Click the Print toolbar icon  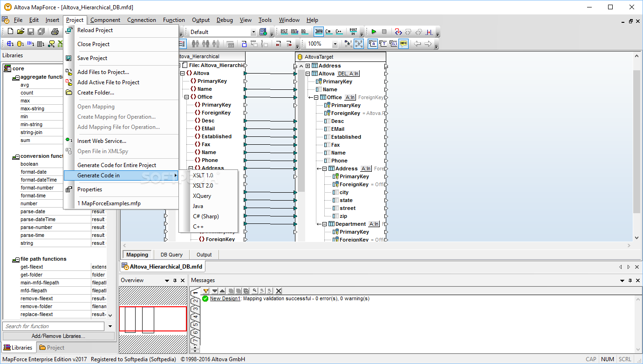point(55,32)
